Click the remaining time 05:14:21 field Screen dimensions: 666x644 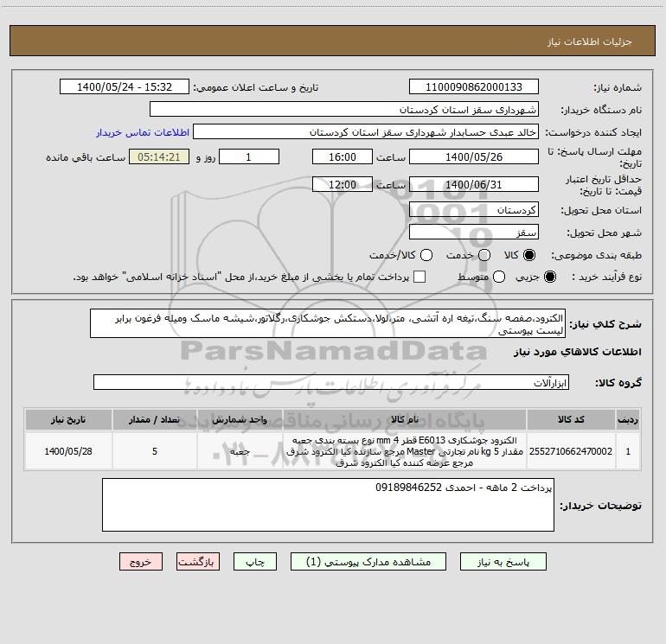159,156
